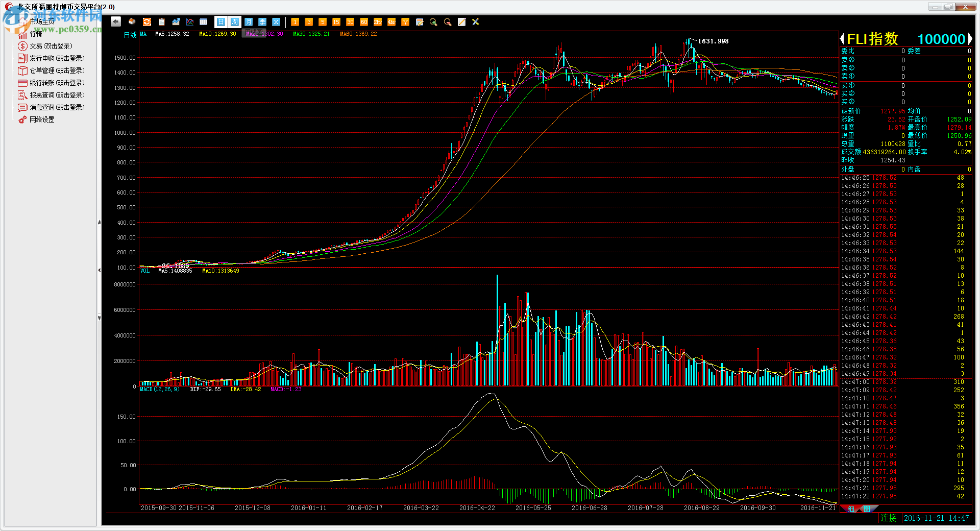Screen dimensions: 980x531
Task: Collapse sidebar using the left arrow handle
Action: point(99,270)
